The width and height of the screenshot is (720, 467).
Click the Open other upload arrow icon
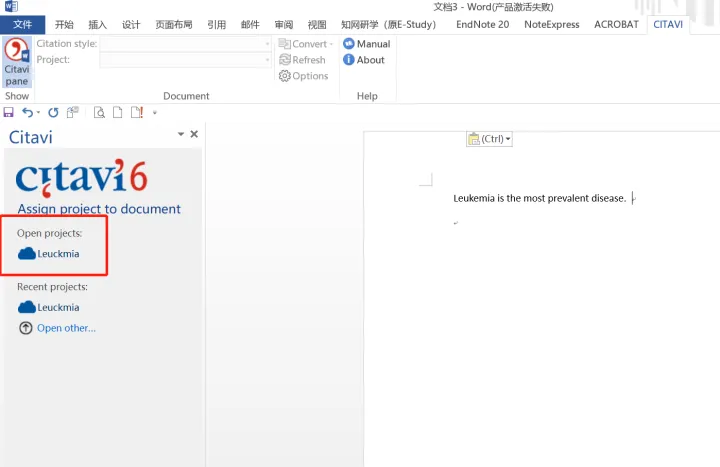click(26, 328)
